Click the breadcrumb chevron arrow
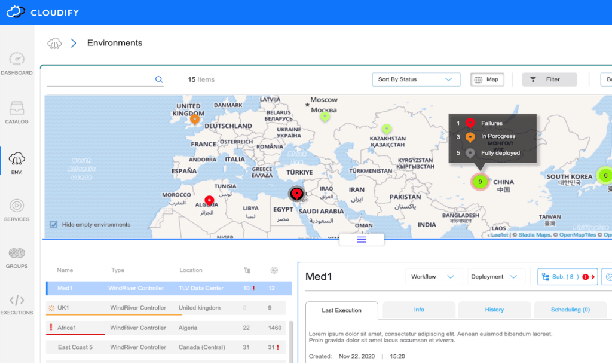Image resolution: width=612 pixels, height=364 pixels. tap(74, 43)
